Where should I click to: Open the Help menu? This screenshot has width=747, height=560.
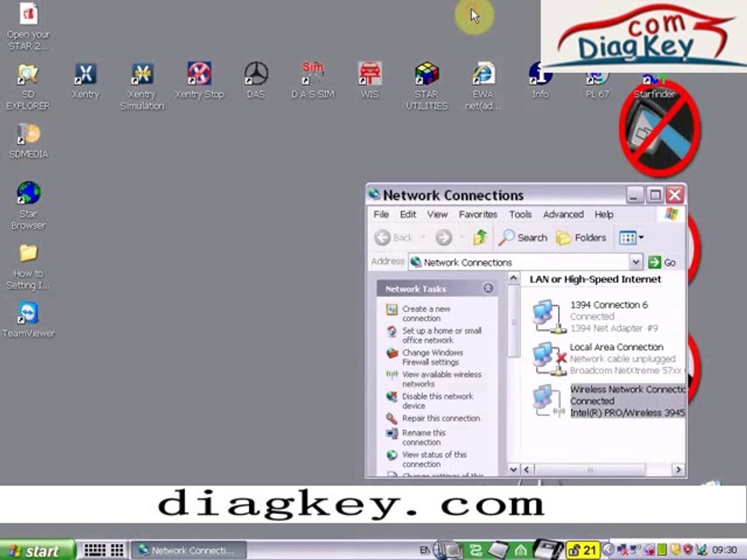[604, 215]
